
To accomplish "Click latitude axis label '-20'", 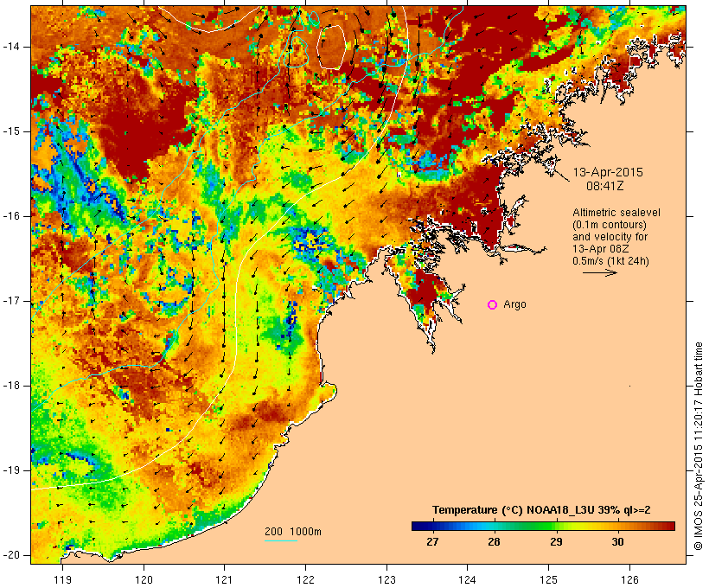I will 10,555.
